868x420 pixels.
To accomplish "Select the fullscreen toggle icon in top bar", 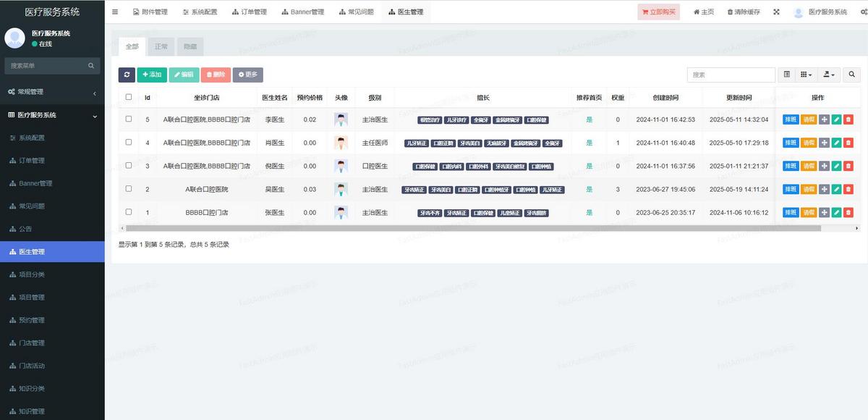I will [776, 12].
